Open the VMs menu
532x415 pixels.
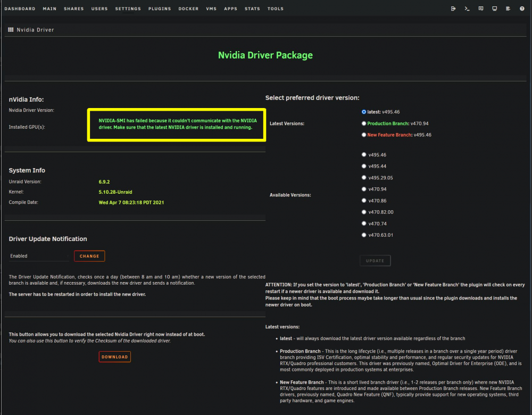tap(211, 9)
